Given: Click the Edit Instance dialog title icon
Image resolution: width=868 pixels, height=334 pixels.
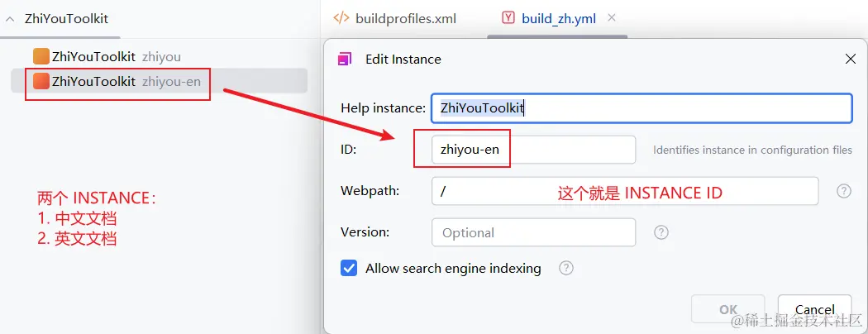Looking at the screenshot, I should (346, 59).
